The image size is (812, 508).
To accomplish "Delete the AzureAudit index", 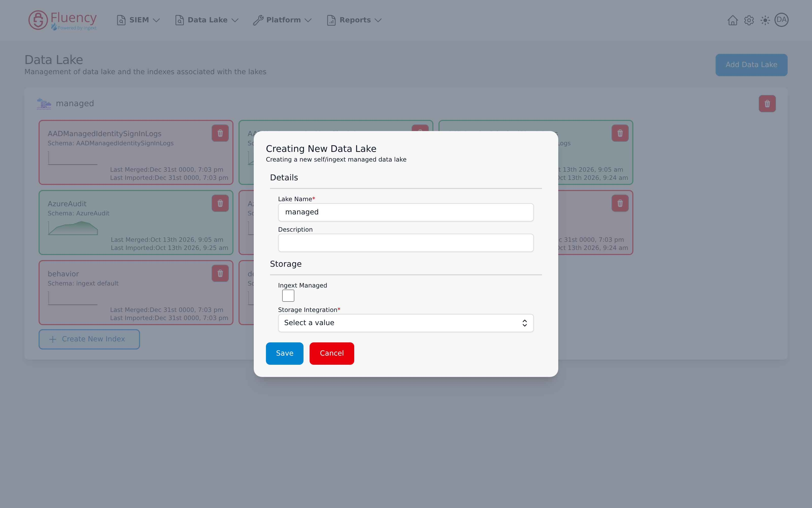I will point(220,203).
